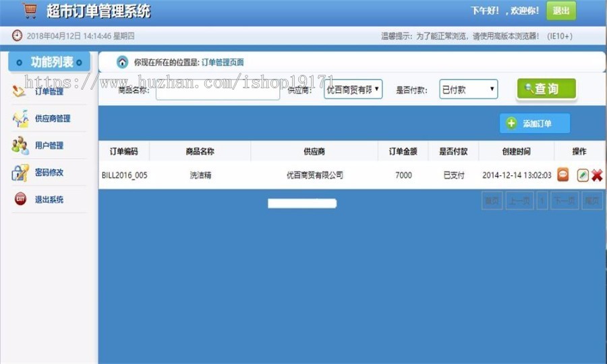Click the 操作 column header

[x=579, y=151]
